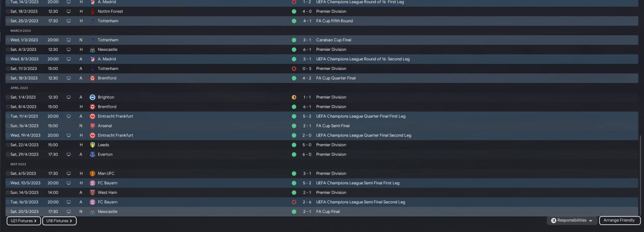Click the red loss indicator on the 16/5/2023 match

click(x=294, y=202)
